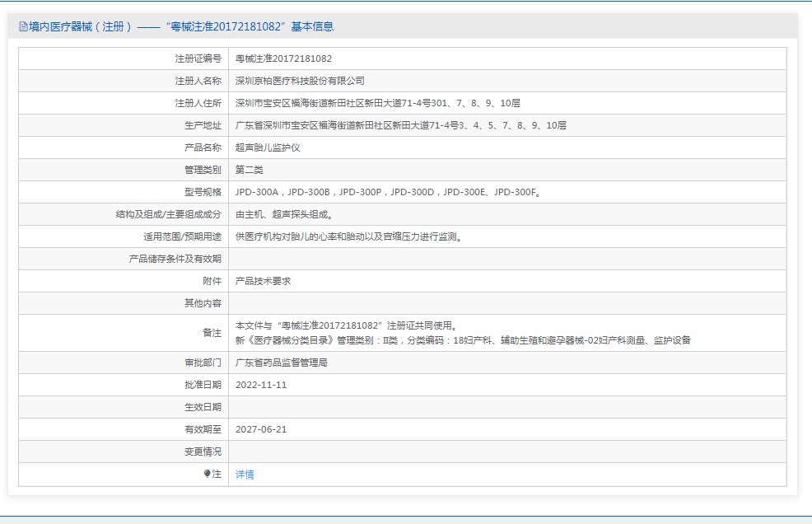The height and width of the screenshot is (524, 812).
Task: Click the production address beginning 广东省深圳市
Action: point(400,125)
